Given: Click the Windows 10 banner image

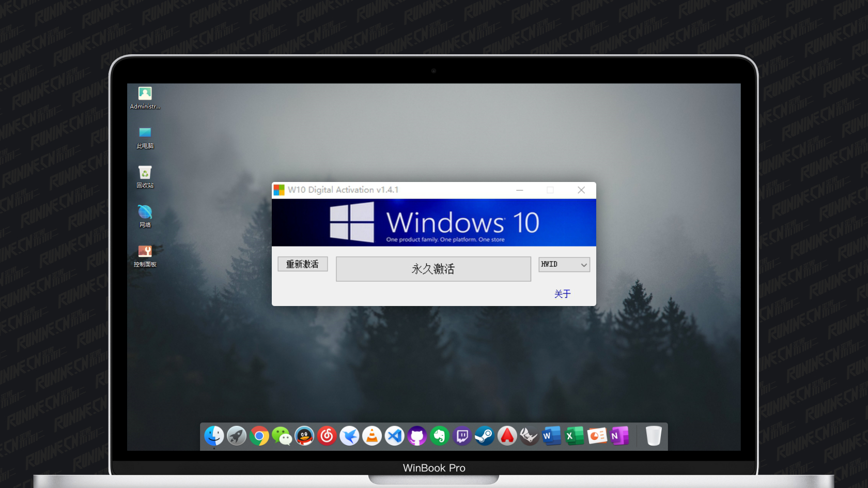Looking at the screenshot, I should pyautogui.click(x=434, y=223).
